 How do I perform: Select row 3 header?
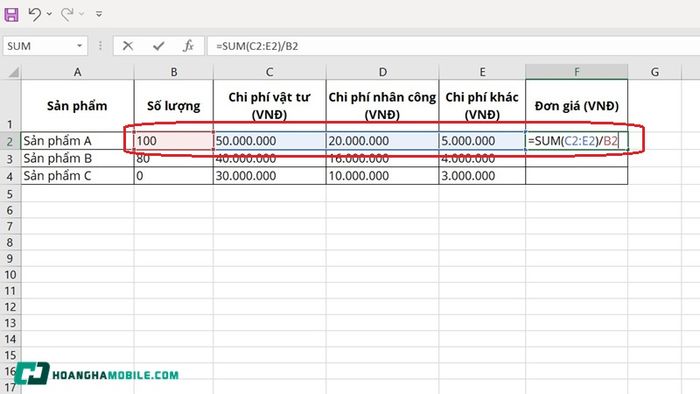(x=10, y=159)
